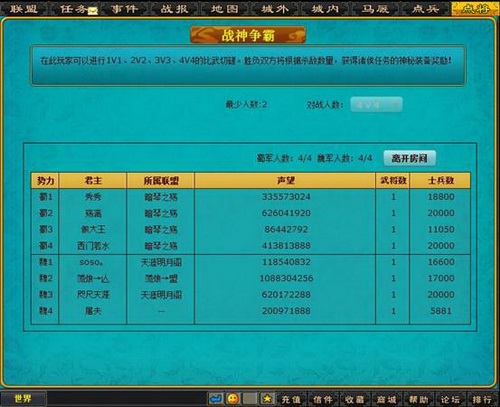
Task: Select reputation value 118540832
Action: [286, 262]
